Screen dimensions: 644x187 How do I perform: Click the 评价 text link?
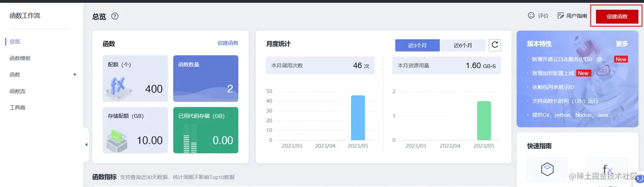(543, 16)
